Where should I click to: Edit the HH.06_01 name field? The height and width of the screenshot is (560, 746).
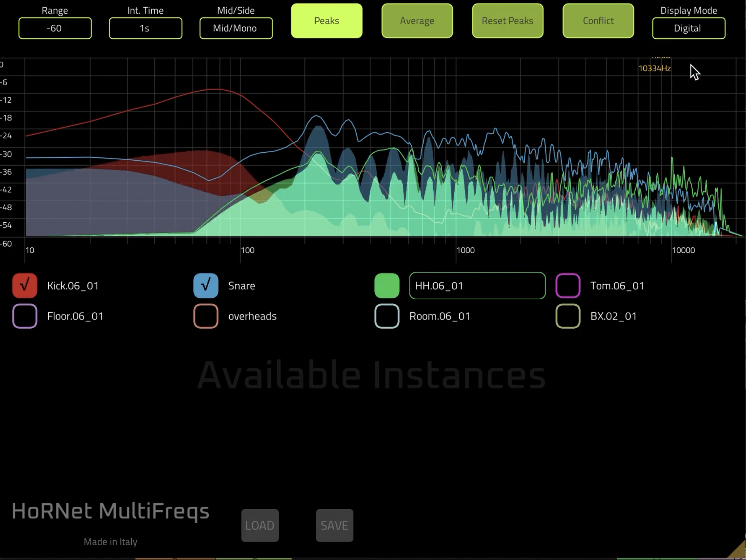coord(477,285)
